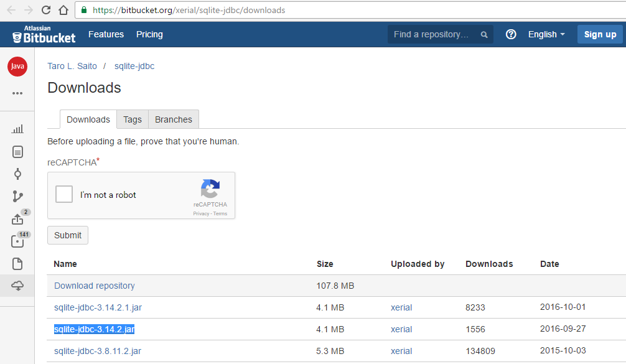Switch to the Tags tab
Viewport: 626px width, 364px height.
click(132, 119)
